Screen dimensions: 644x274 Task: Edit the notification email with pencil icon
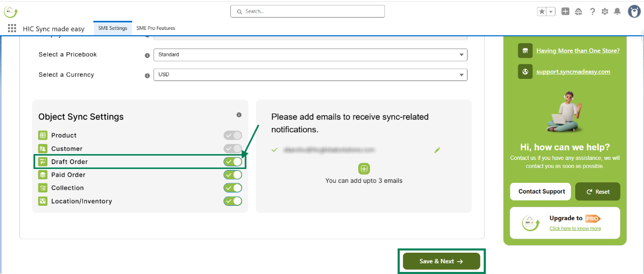point(437,150)
